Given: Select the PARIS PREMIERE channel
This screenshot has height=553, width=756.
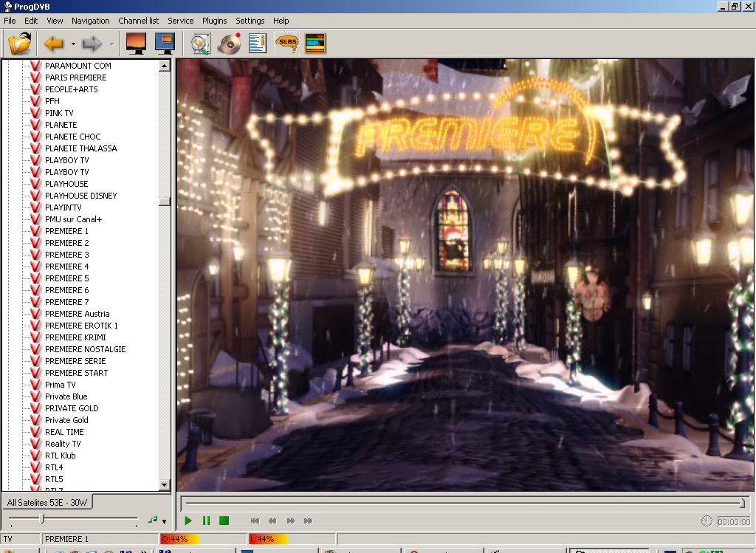Looking at the screenshot, I should click(x=76, y=77).
